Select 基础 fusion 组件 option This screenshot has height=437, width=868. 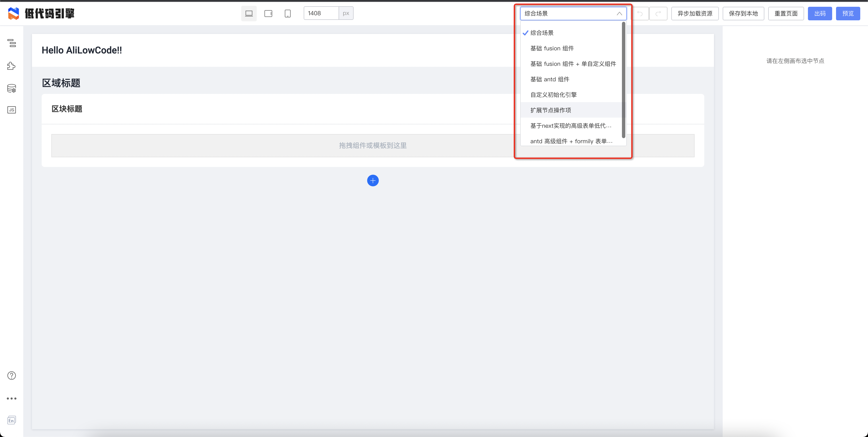tap(552, 48)
